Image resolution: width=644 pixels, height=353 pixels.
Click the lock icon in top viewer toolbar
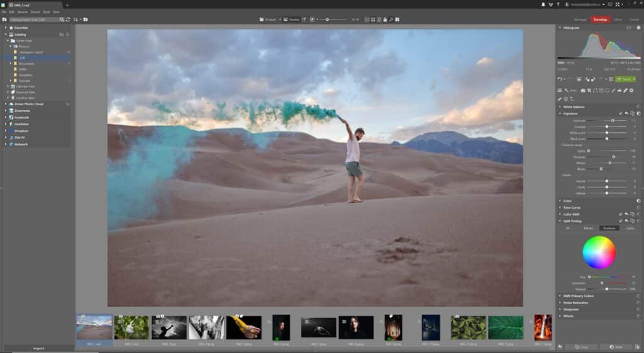pos(385,20)
